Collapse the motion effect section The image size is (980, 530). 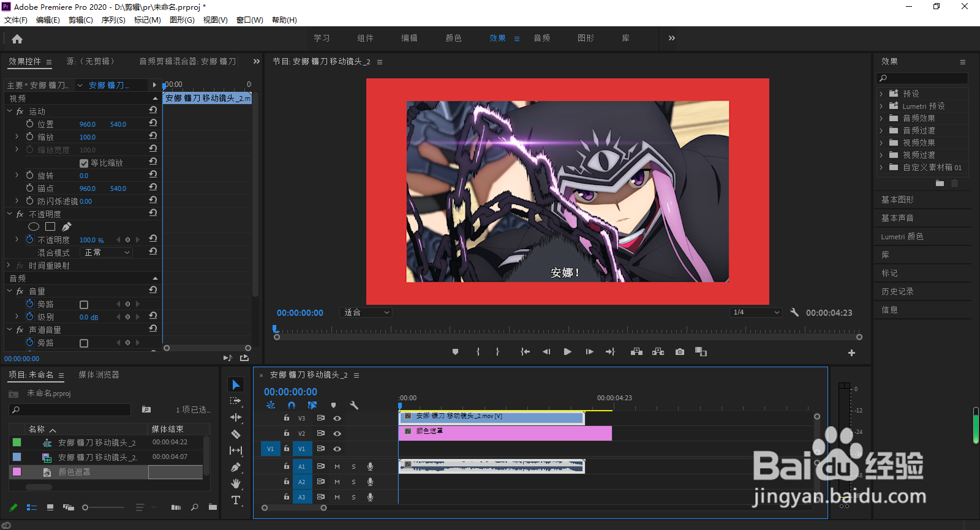click(10, 111)
